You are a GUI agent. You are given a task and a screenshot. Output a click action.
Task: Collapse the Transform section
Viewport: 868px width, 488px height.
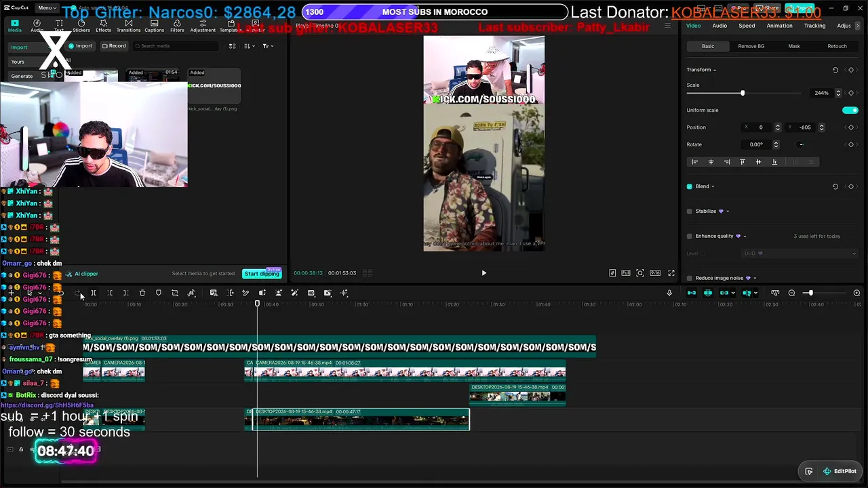pyautogui.click(x=715, y=70)
